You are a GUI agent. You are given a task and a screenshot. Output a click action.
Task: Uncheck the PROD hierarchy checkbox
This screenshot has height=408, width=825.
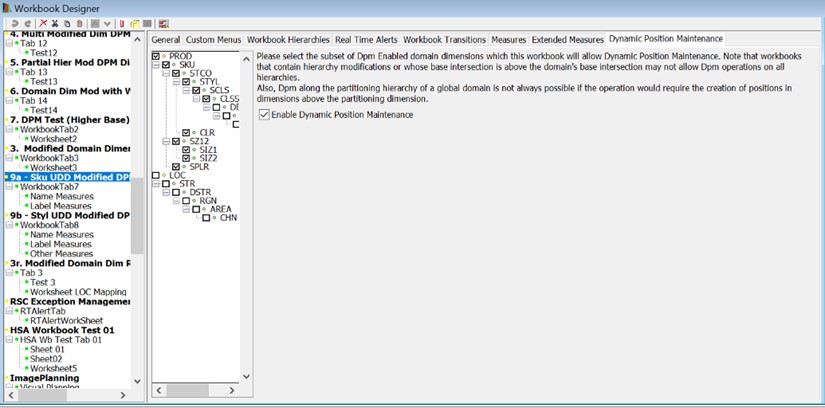156,56
